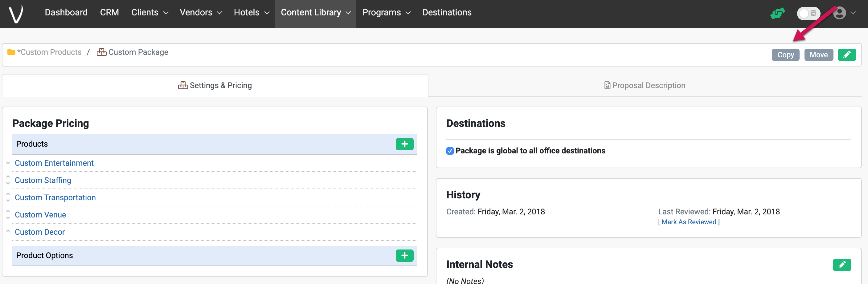The height and width of the screenshot is (284, 868).
Task: Open Destinations in the top navigation
Action: 446,12
